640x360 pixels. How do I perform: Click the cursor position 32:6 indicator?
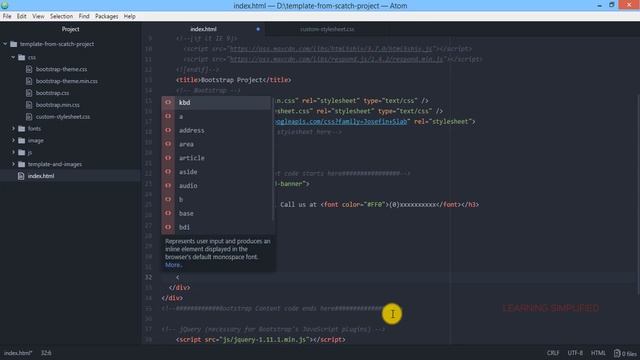click(x=46, y=353)
